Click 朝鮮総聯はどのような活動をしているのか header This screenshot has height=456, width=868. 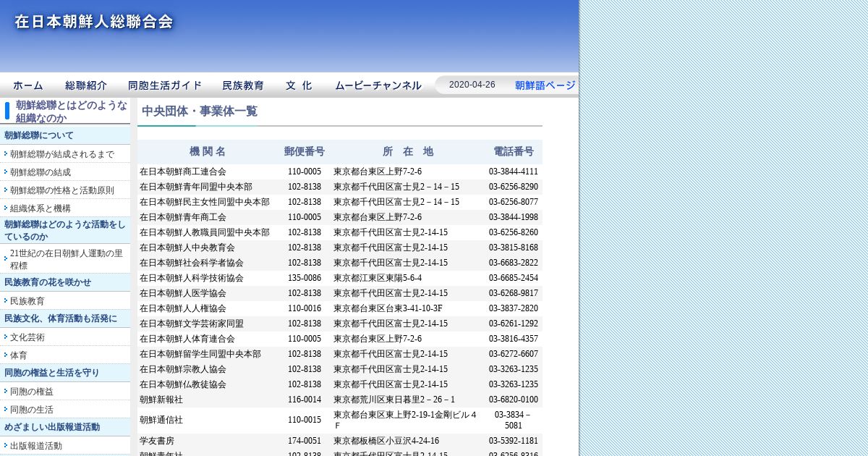(65, 230)
